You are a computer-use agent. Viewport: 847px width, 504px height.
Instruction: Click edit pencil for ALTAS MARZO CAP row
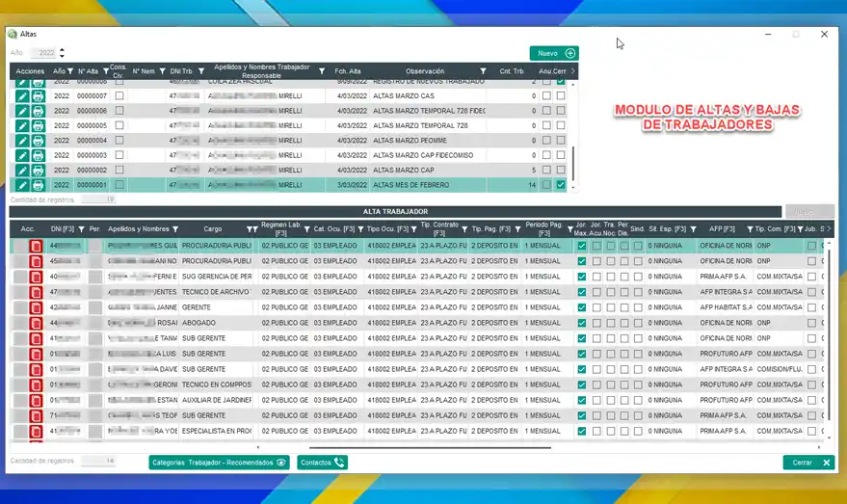[x=22, y=170]
